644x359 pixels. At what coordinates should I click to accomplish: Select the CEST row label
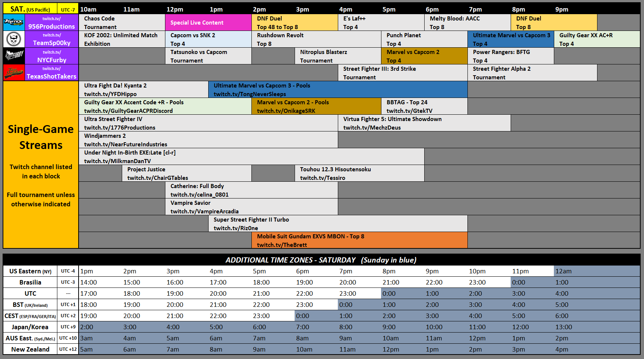coord(30,316)
